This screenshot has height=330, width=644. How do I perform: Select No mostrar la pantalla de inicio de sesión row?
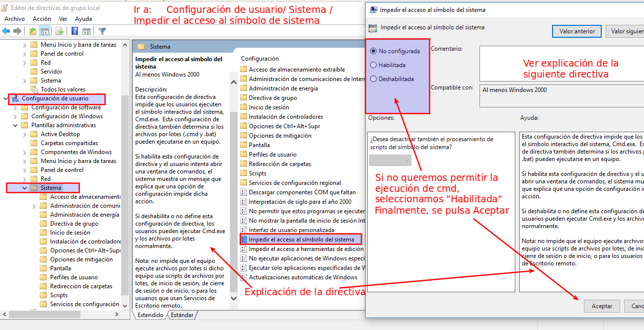point(303,221)
